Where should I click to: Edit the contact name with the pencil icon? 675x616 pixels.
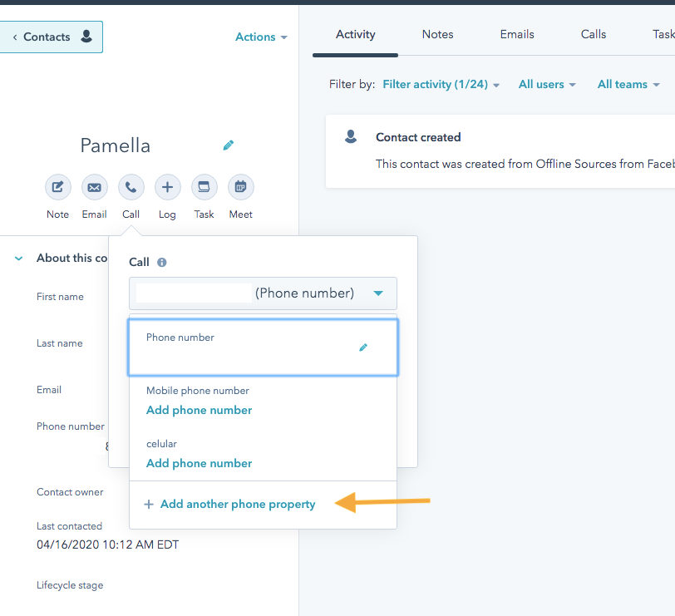229,145
